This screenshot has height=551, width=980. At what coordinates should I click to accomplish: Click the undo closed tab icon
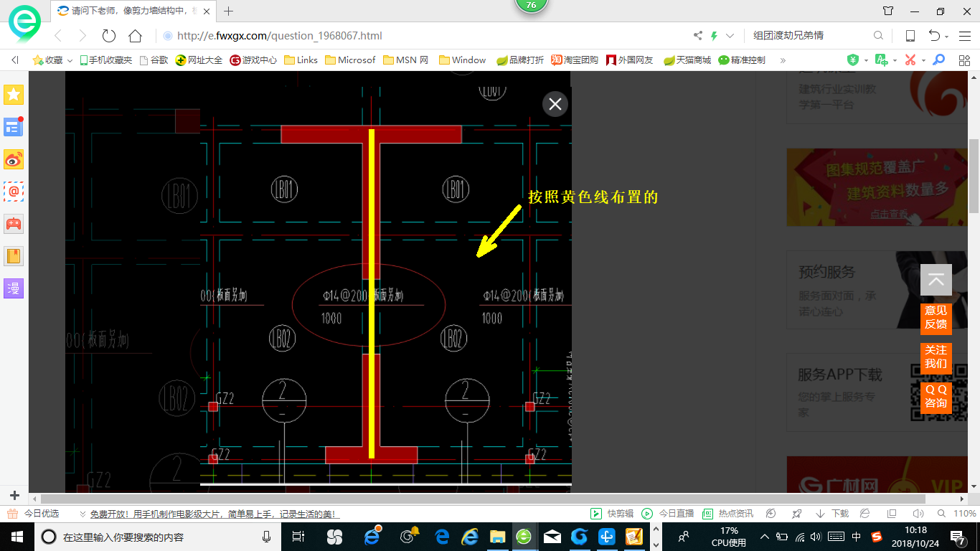point(934,36)
